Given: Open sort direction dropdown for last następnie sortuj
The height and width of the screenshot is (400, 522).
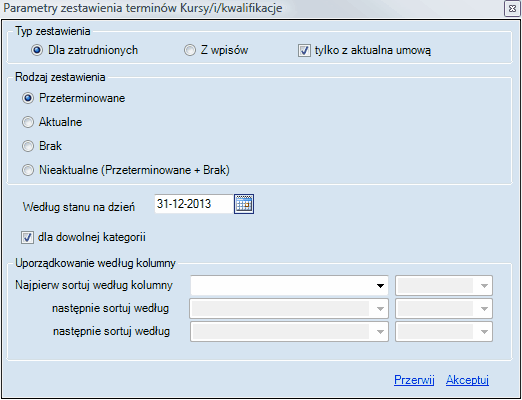Looking at the screenshot, I should click(444, 332).
